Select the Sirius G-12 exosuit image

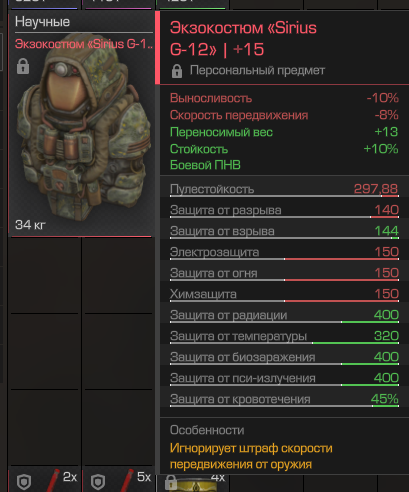(83, 127)
